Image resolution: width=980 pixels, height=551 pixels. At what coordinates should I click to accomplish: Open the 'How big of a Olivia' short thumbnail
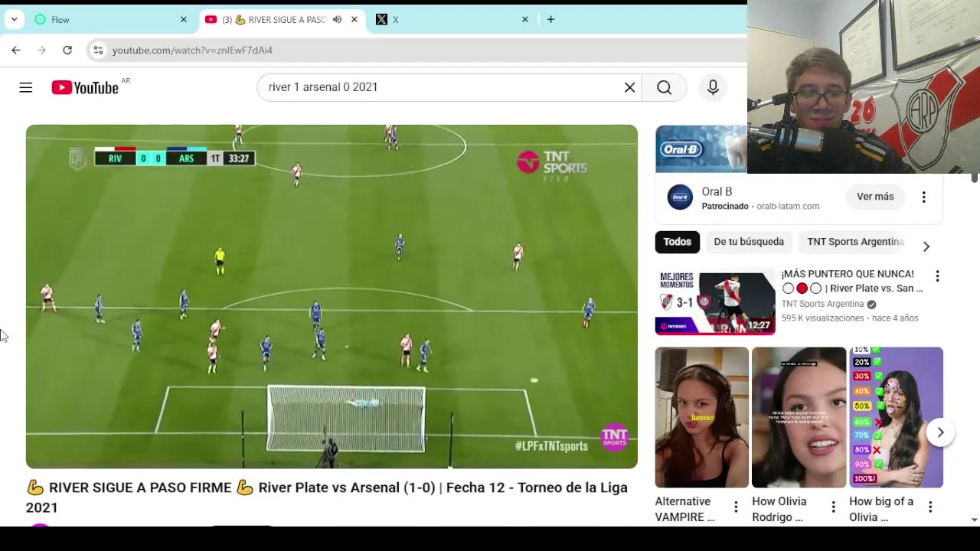(896, 417)
